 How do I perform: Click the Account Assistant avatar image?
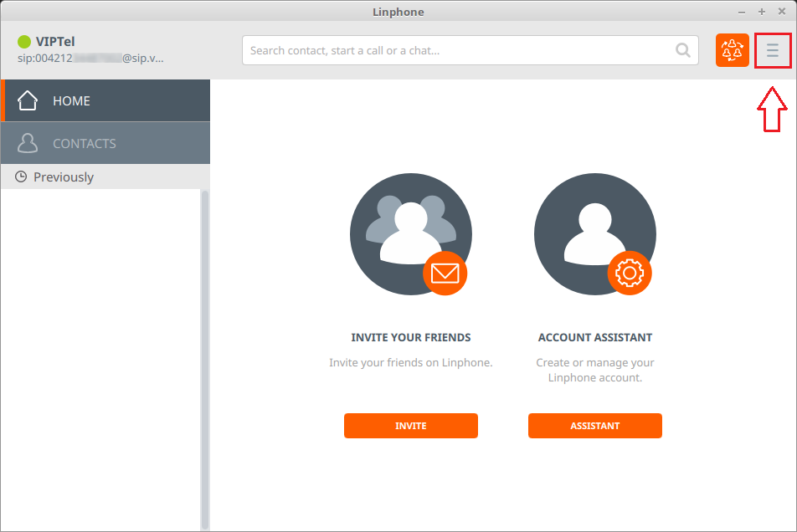pos(594,234)
